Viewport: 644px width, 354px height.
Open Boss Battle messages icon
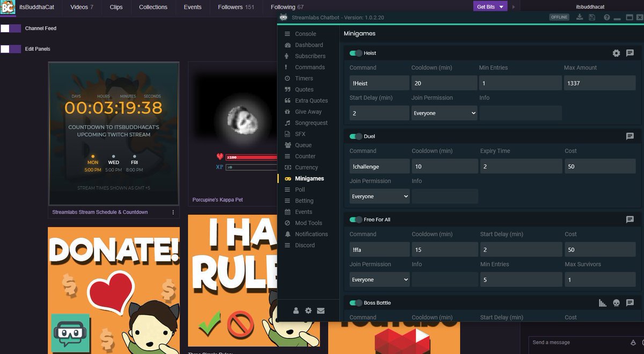630,303
